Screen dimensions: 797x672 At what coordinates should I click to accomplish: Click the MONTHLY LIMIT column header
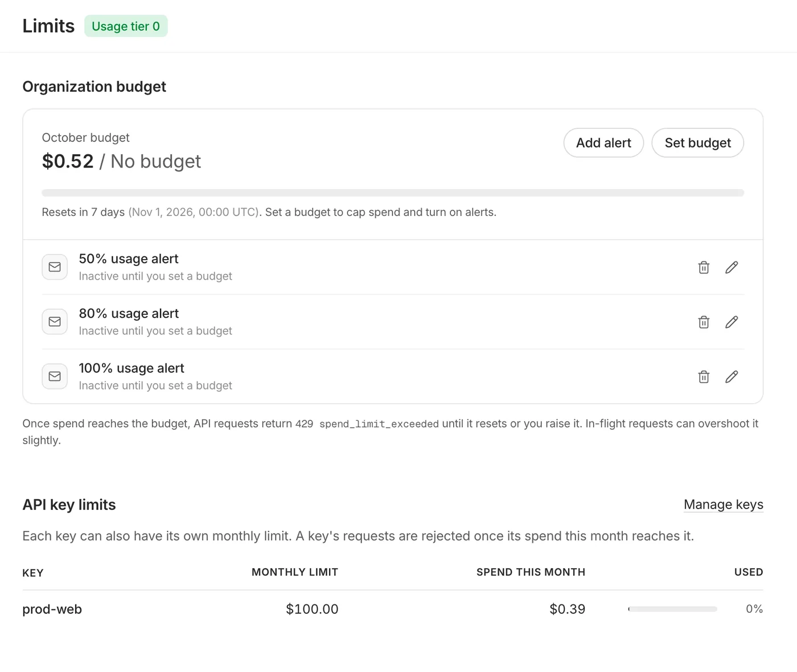295,572
